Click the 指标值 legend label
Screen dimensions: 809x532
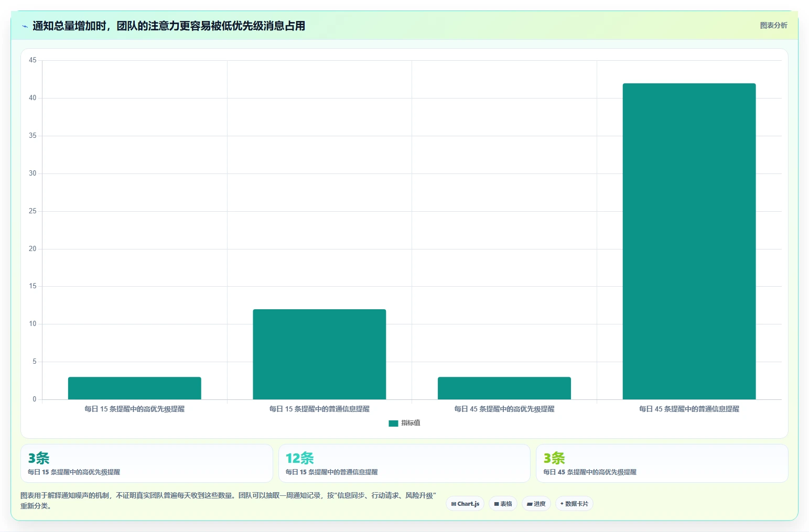[x=411, y=423]
